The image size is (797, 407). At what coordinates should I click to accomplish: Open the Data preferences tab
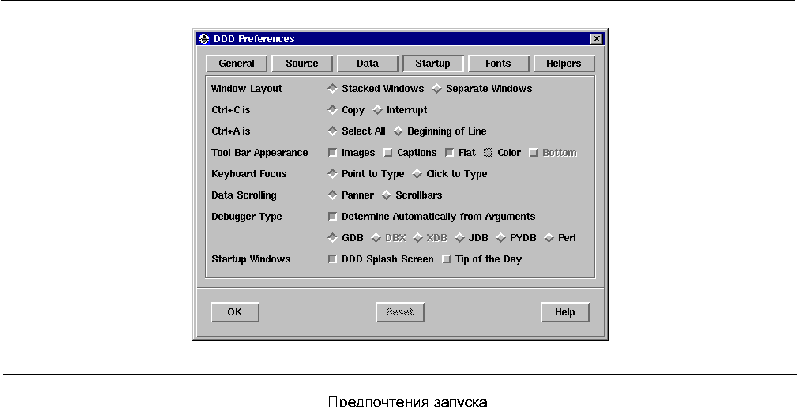[366, 63]
